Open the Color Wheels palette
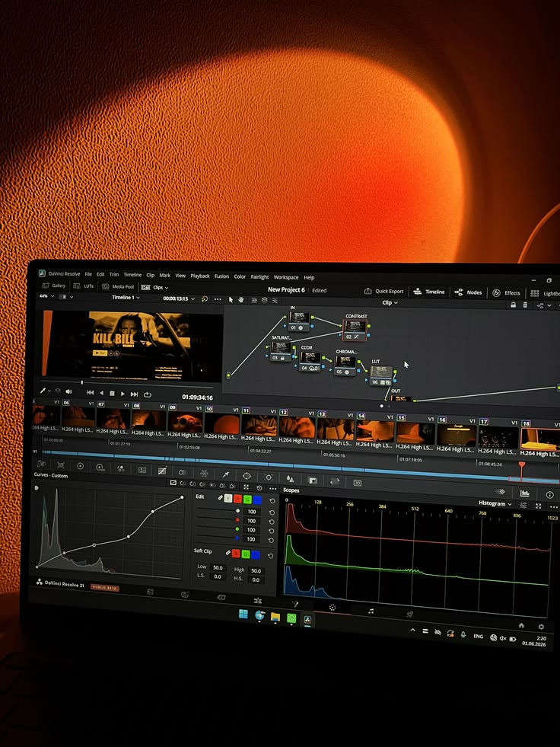This screenshot has width=560, height=747. point(80,466)
